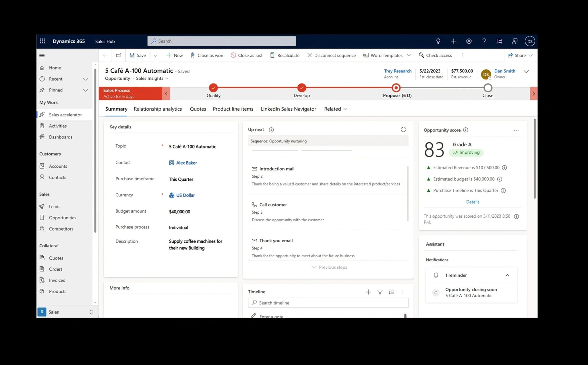Screen dimensions: 588x365
Task: Open the Product line items tab
Action: click(x=233, y=109)
